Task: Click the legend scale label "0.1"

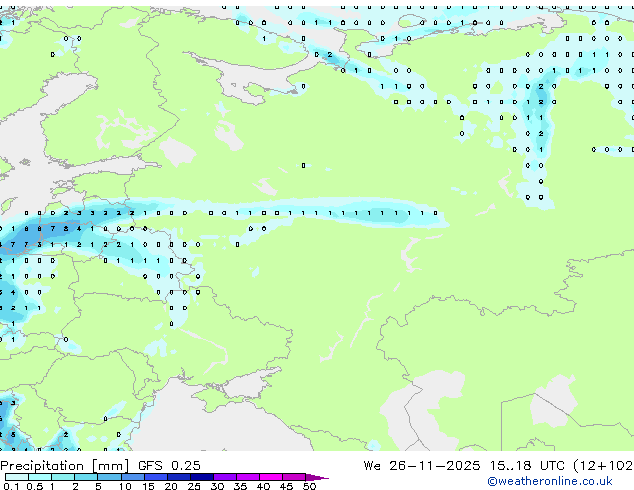Action: [11, 486]
